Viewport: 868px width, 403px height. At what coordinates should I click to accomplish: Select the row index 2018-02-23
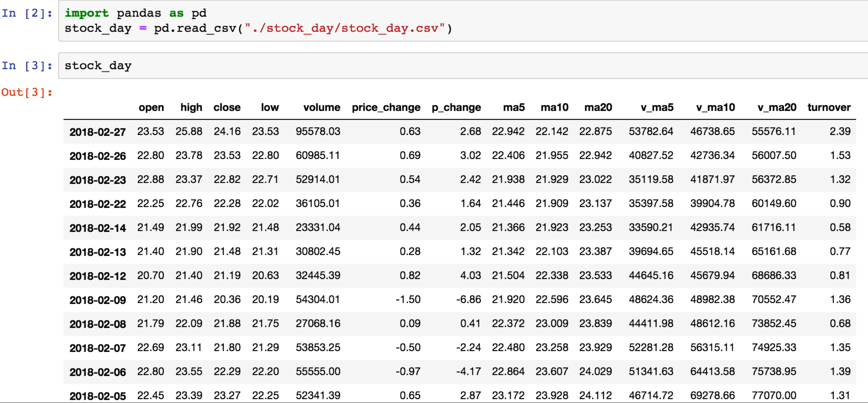tap(98, 180)
